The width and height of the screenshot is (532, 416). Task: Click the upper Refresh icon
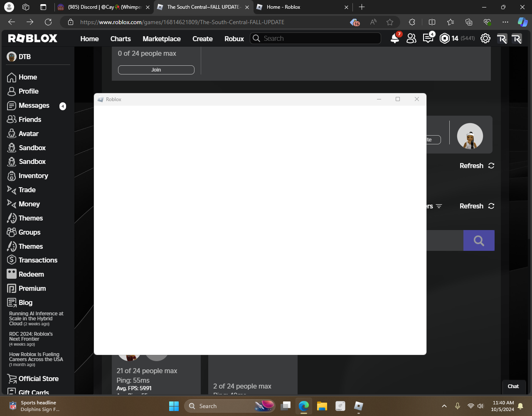[x=491, y=166]
